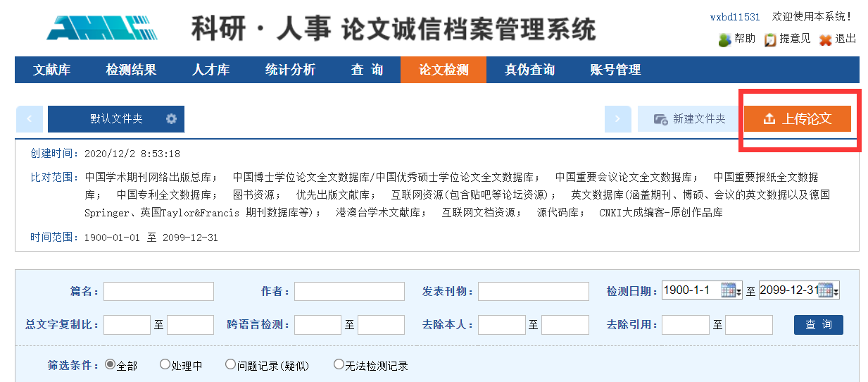Click the gear icon on 默认文件夹 tab

171,119
